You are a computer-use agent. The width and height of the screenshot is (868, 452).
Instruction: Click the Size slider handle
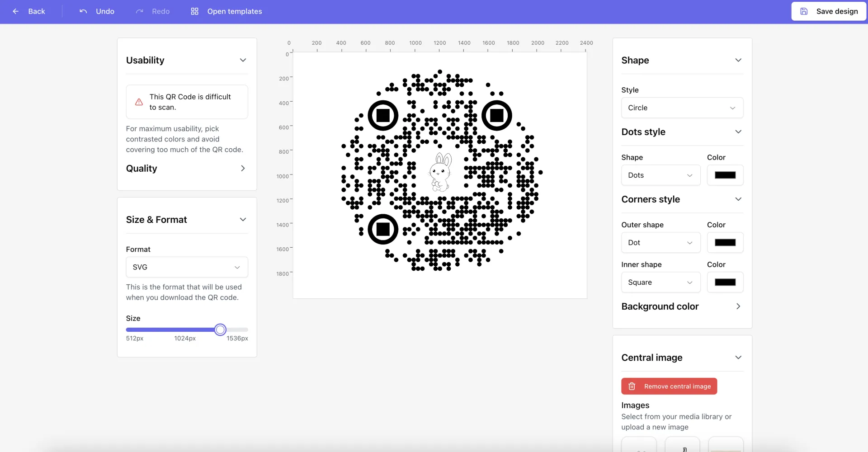(220, 330)
